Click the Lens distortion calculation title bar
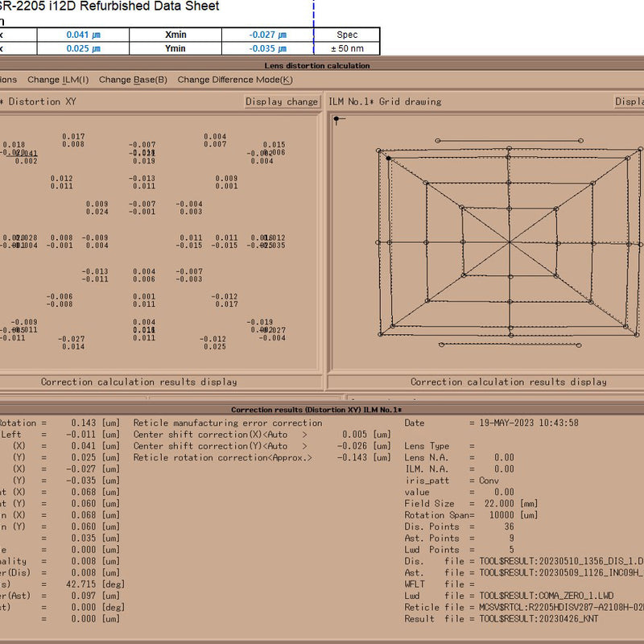Image resolution: width=644 pixels, height=644 pixels. 317,65
